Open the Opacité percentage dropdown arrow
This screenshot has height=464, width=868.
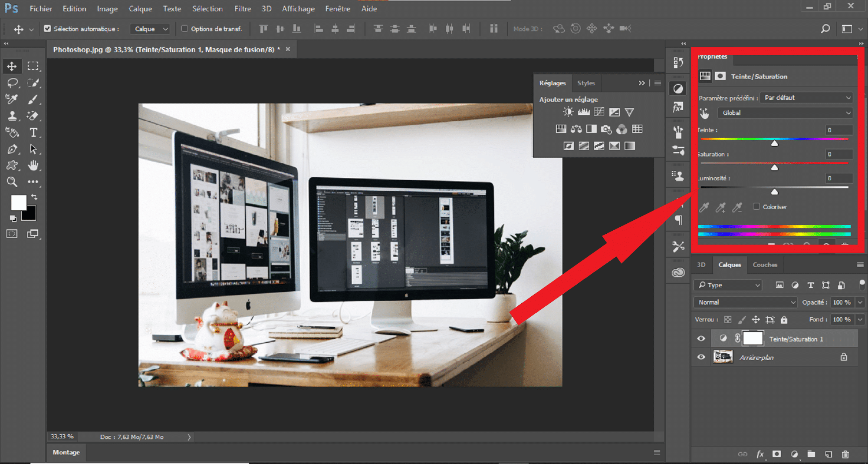pyautogui.click(x=860, y=302)
